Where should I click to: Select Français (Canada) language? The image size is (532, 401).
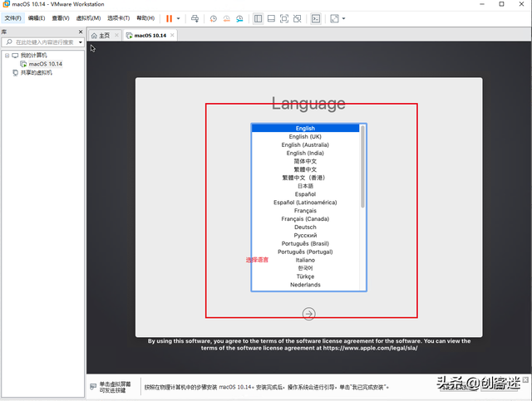coord(305,219)
